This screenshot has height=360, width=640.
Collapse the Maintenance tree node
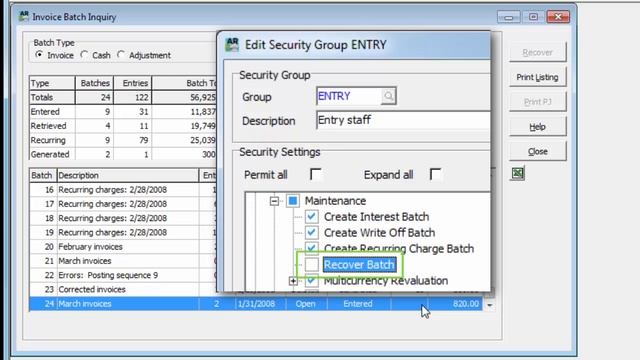click(274, 201)
